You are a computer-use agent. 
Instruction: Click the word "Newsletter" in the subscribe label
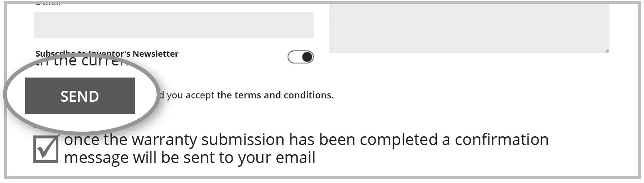click(x=155, y=54)
